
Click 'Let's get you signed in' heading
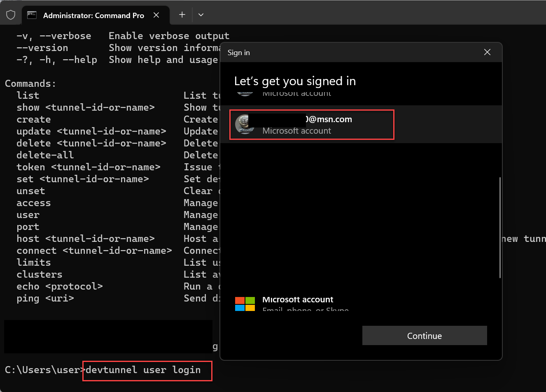click(295, 81)
